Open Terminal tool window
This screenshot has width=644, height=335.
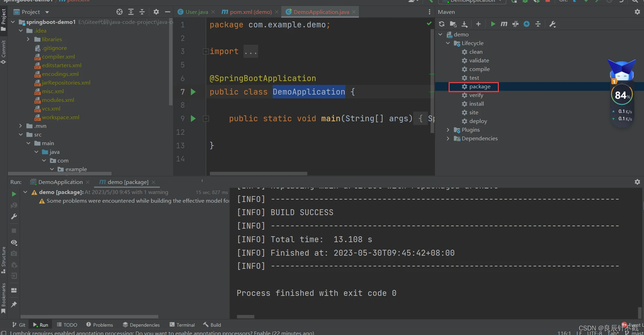[x=182, y=325]
